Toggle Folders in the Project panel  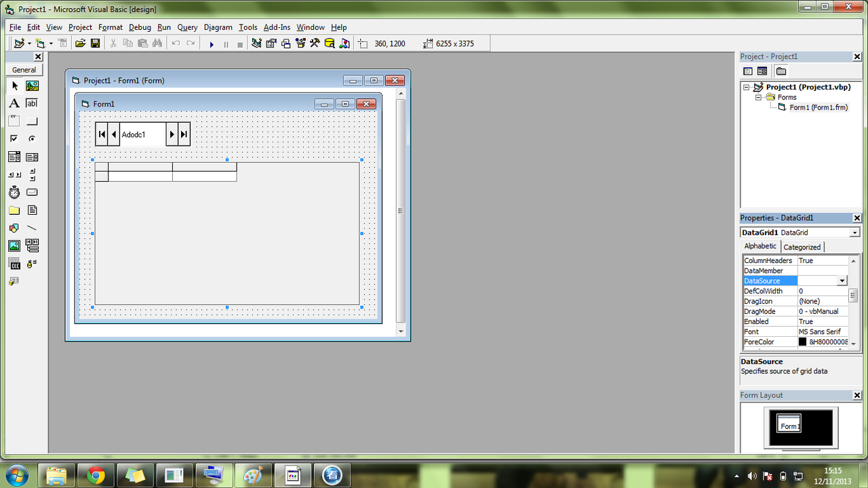[x=781, y=71]
